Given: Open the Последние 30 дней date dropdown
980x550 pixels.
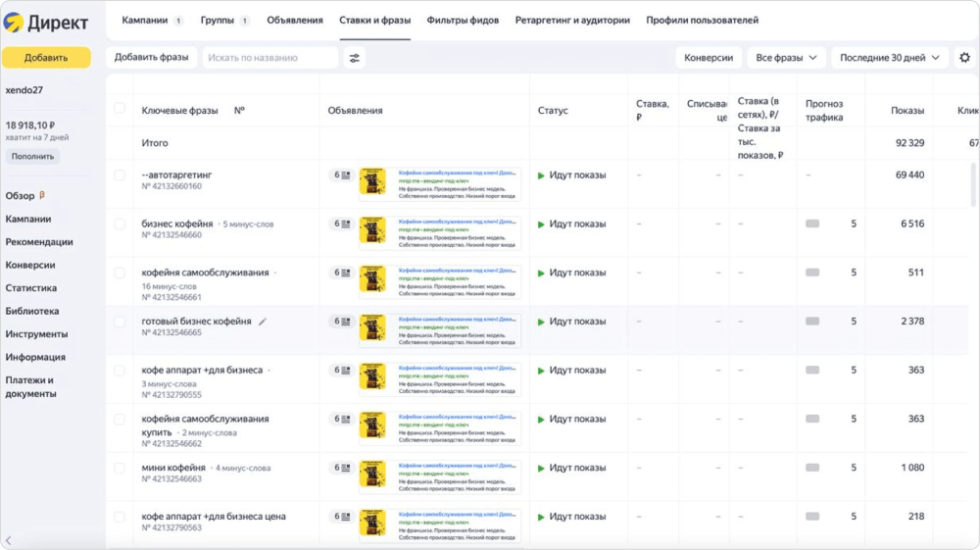Looking at the screenshot, I should [x=890, y=58].
